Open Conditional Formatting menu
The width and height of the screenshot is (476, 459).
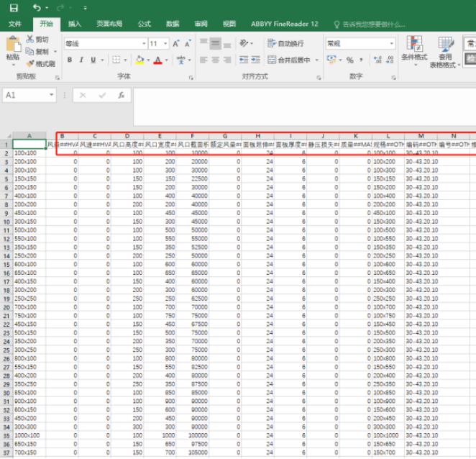[x=414, y=49]
